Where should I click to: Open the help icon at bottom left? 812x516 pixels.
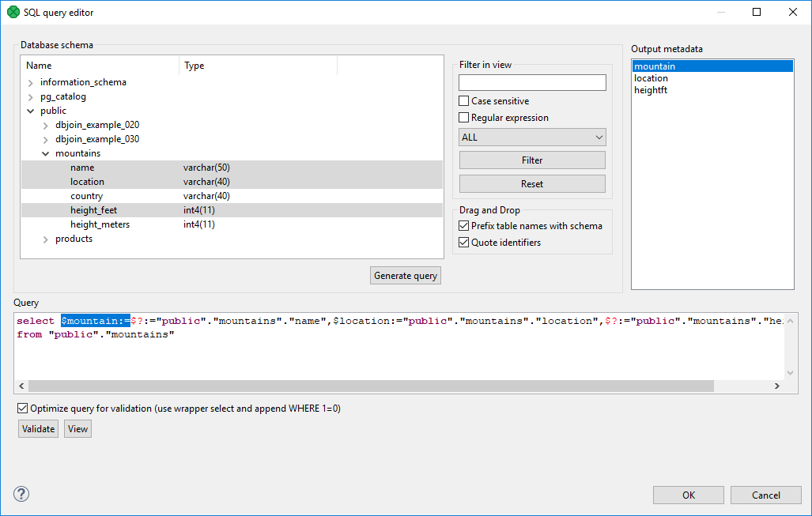tap(21, 494)
